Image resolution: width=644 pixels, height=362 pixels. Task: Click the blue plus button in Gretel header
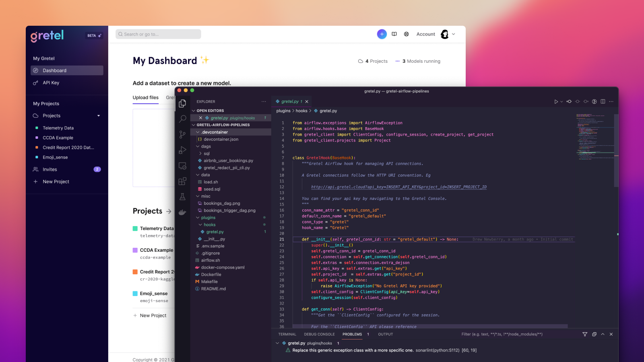382,34
